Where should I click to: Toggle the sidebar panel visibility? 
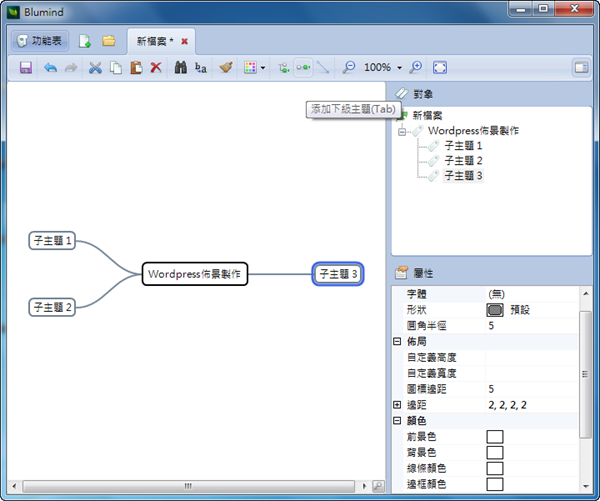[581, 68]
